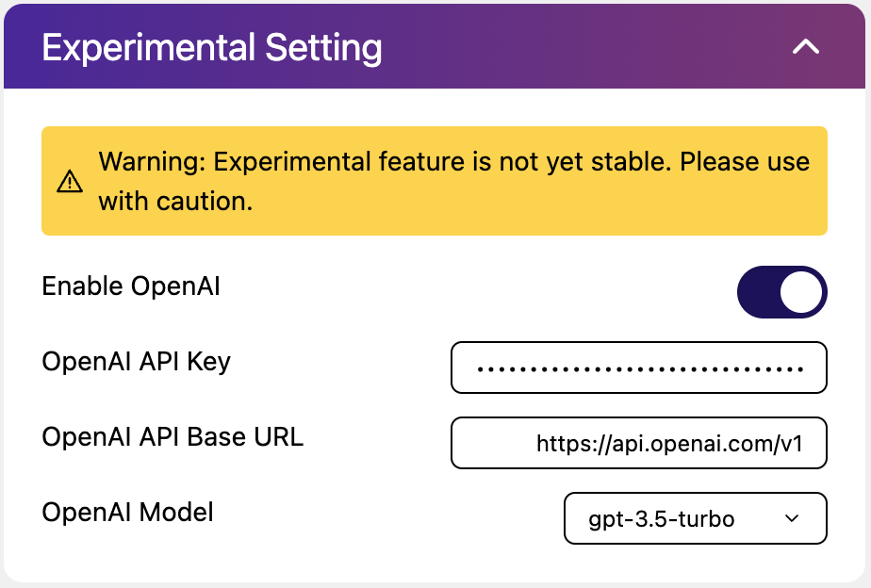Open the OpenAI Model dropdown
Screen dimensions: 871x588
pos(696,518)
